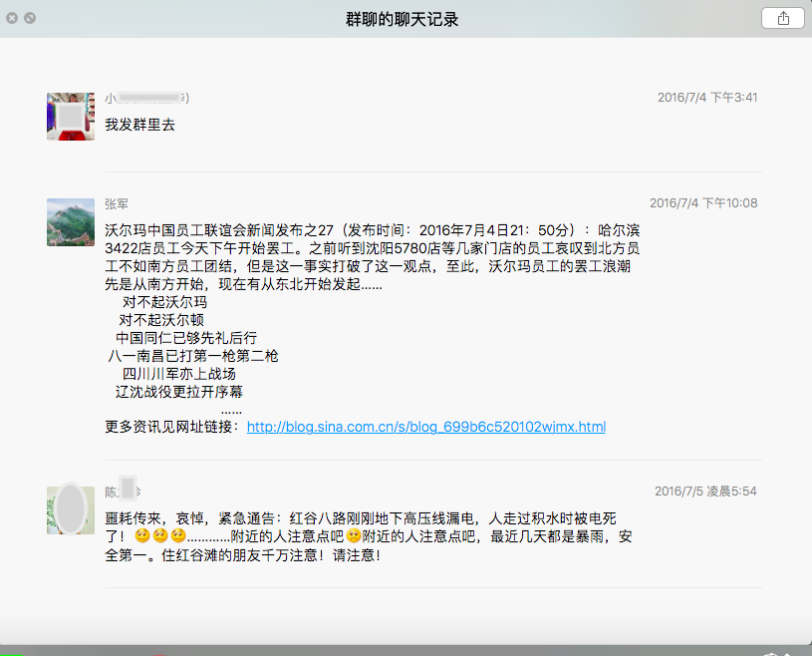The height and width of the screenshot is (656, 812).
Task: Click 张军's Great Wall avatar
Action: point(71,222)
